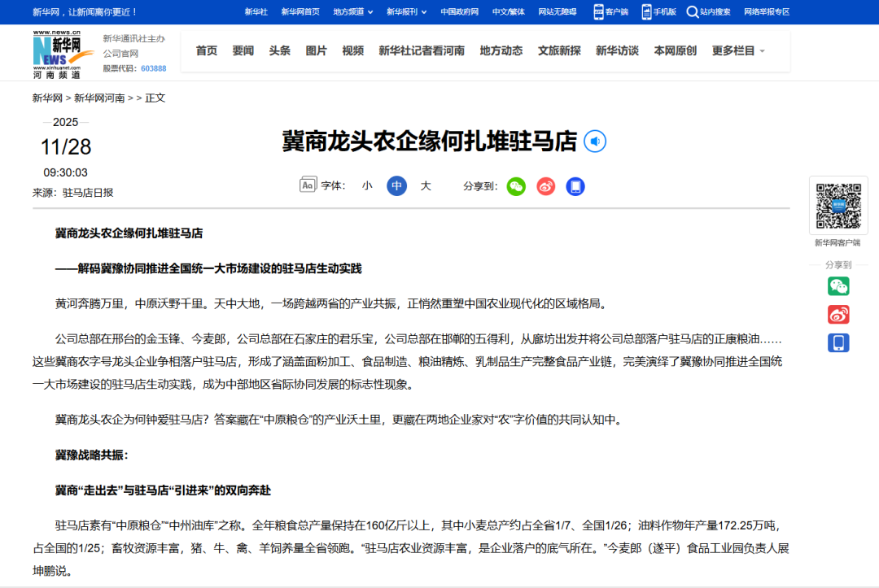Click the Weibo icon in right sidebar
Image resolution: width=879 pixels, height=588 pixels.
[838, 314]
